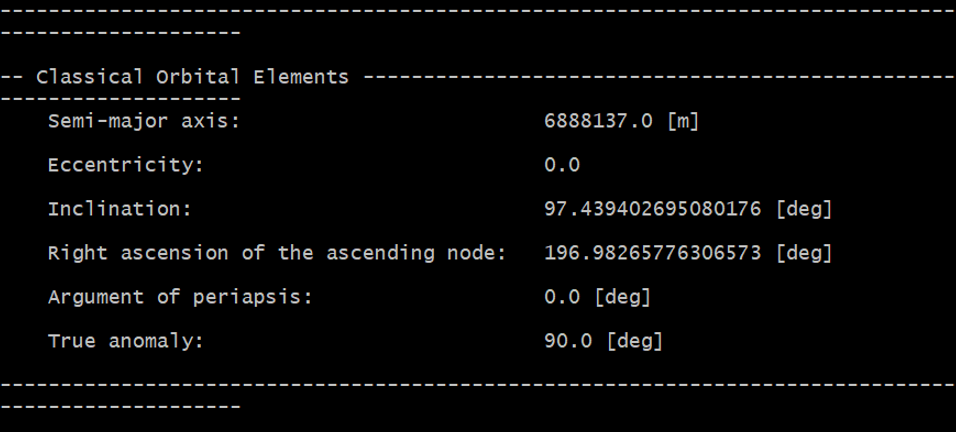Click the Right ascension of the ascending node label

tap(277, 254)
